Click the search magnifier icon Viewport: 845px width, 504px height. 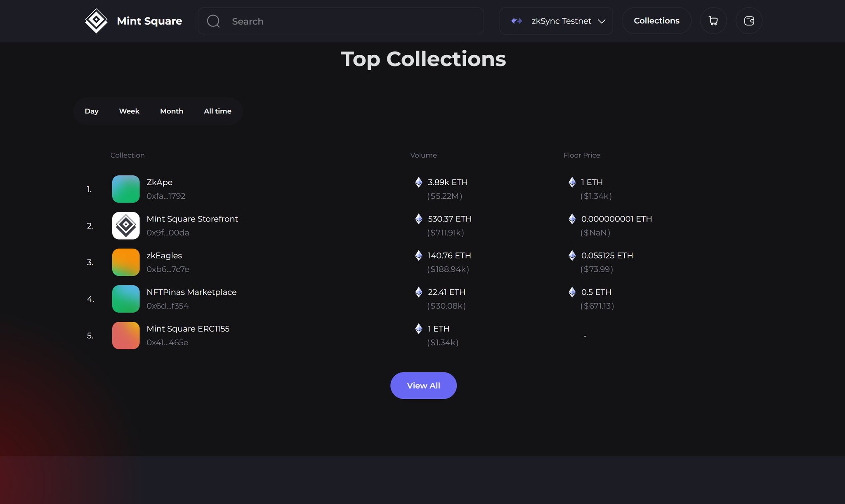coord(213,21)
